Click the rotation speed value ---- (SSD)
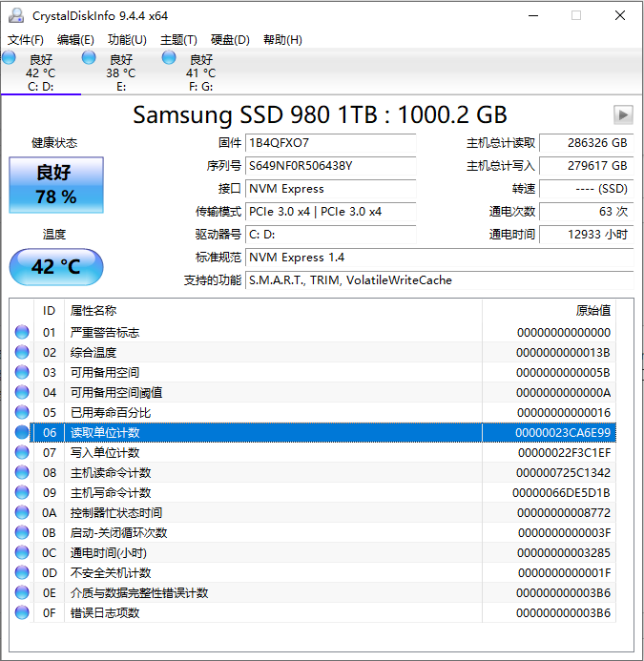Viewport: 644px width, 661px height. pos(586,189)
